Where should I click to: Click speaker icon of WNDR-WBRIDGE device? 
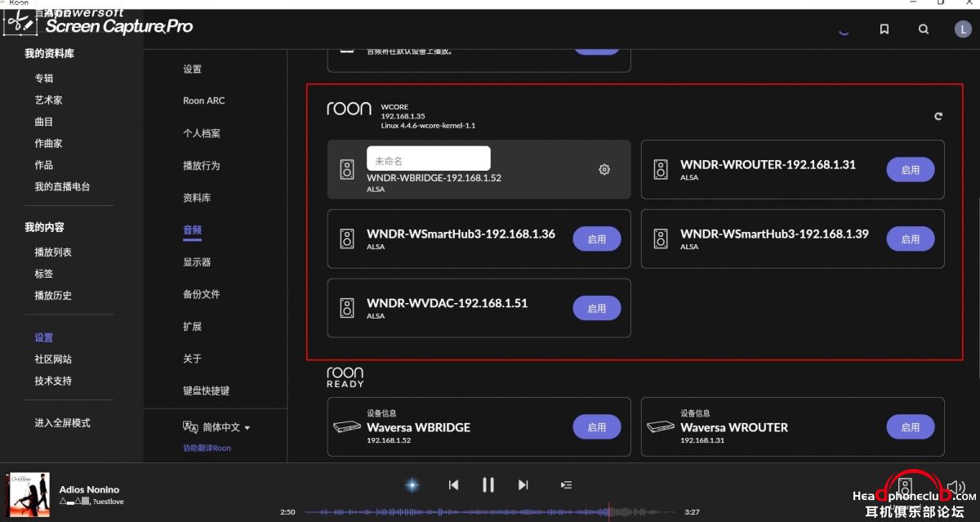(347, 170)
